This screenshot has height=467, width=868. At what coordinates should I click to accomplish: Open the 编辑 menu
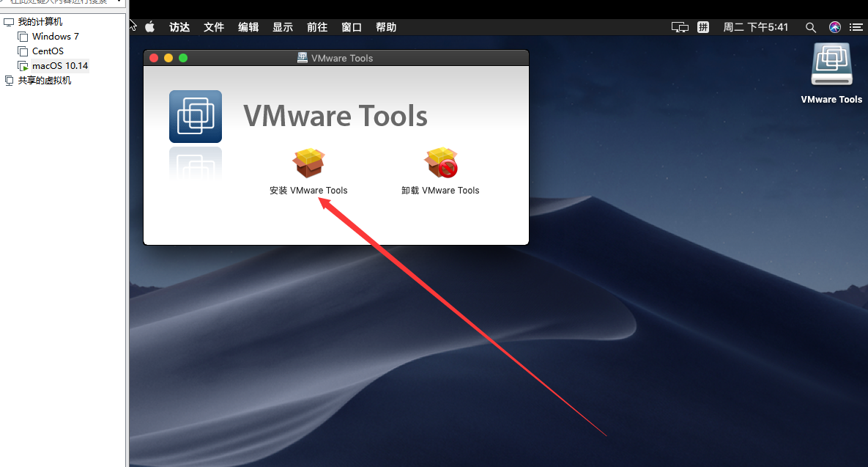248,27
